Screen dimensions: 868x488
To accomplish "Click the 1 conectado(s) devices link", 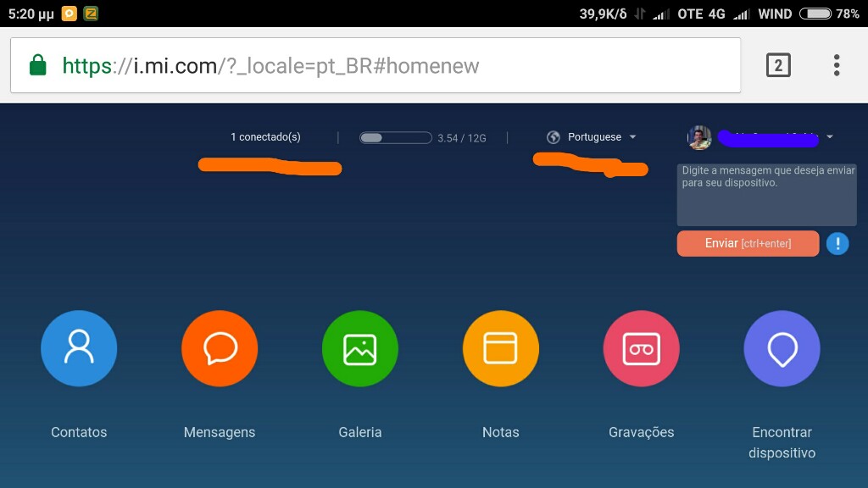I will click(x=265, y=136).
